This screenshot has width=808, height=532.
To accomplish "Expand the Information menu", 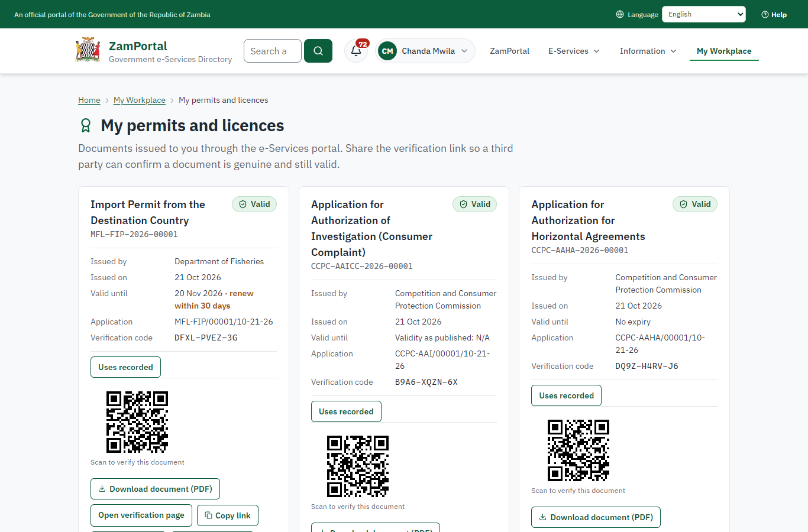I will (648, 51).
